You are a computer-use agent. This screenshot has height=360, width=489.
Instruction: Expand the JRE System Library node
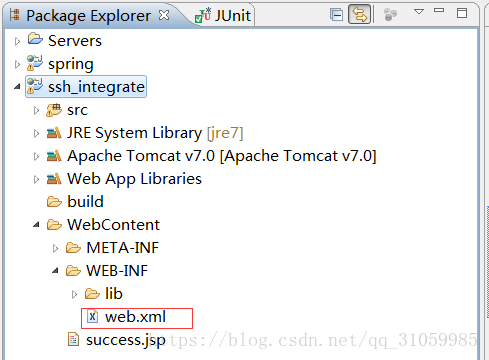pos(36,133)
